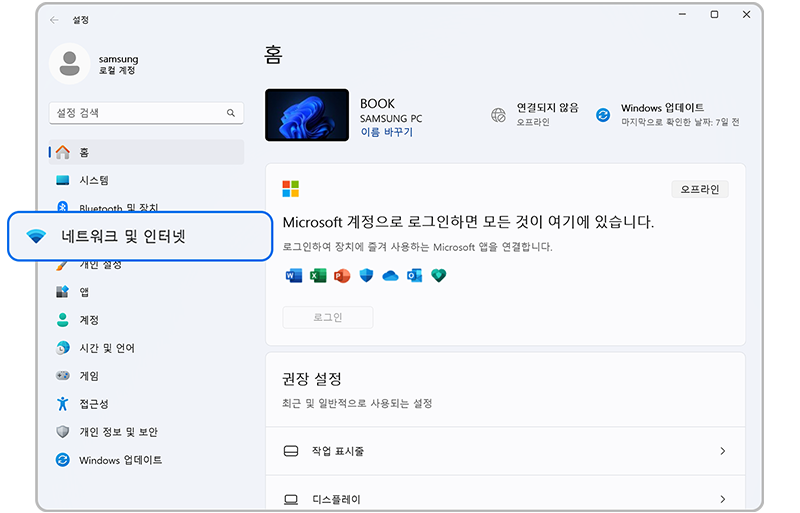800x513 pixels.
Task: Click the monitor icon beside 시스템
Action: 63,180
